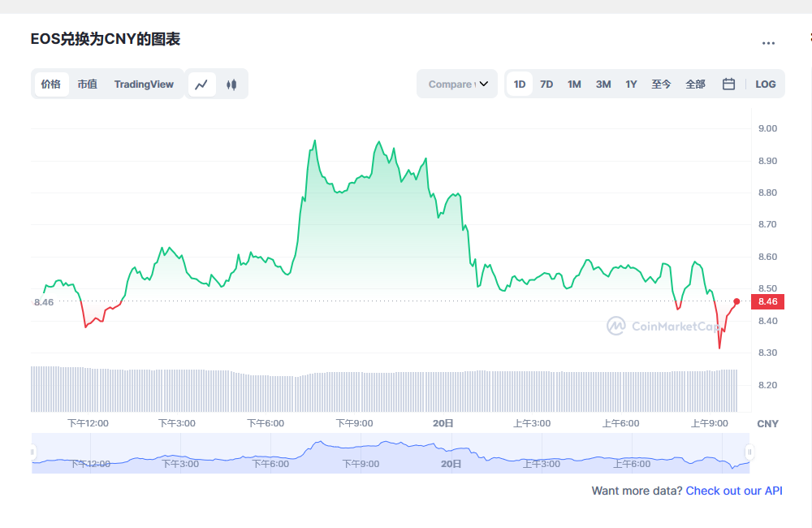Expand the Compare dropdown
812x528 pixels.
coord(457,84)
